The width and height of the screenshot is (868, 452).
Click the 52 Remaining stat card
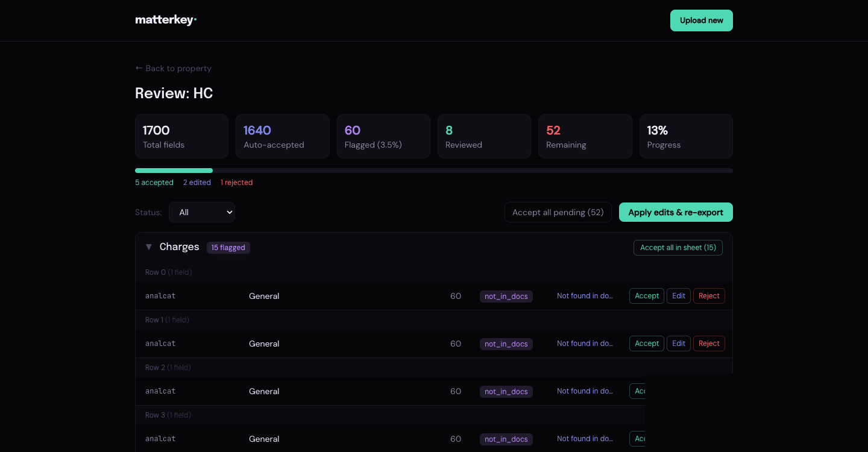[x=585, y=136]
